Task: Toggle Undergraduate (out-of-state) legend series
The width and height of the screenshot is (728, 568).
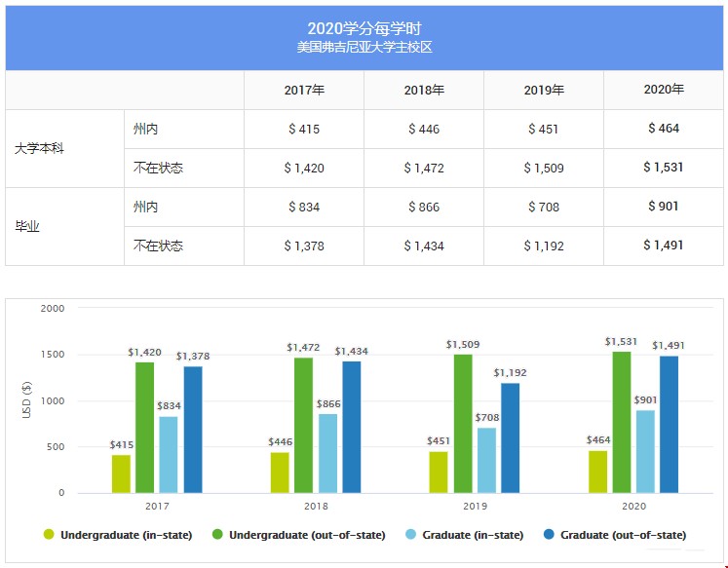Action: (298, 535)
